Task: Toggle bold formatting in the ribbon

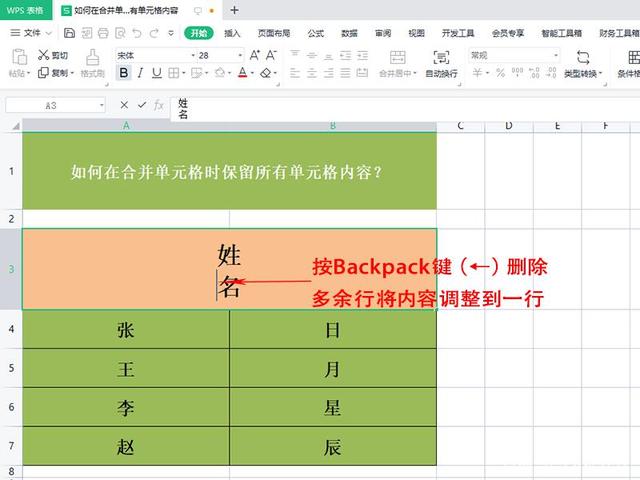Action: click(x=124, y=73)
